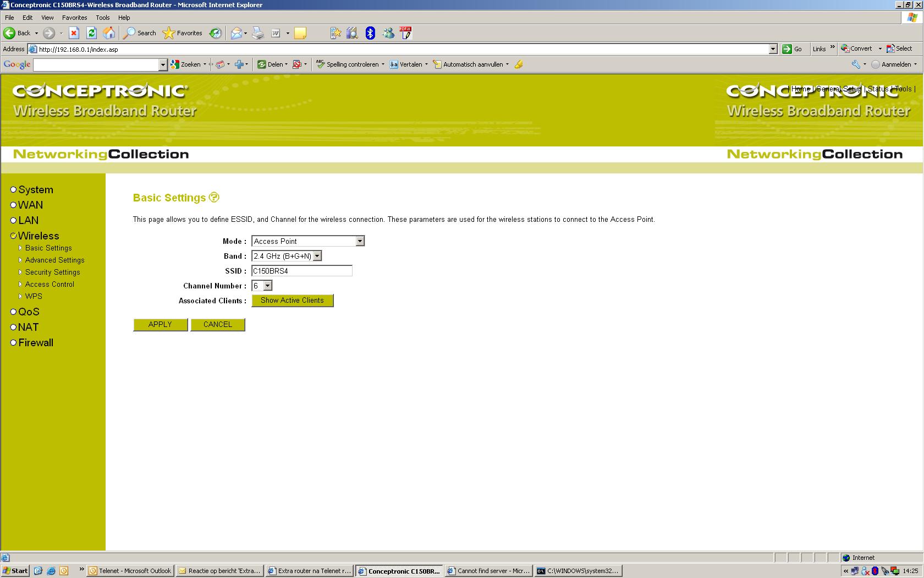
Task: Expand the Address bar history dropdown
Action: 773,49
